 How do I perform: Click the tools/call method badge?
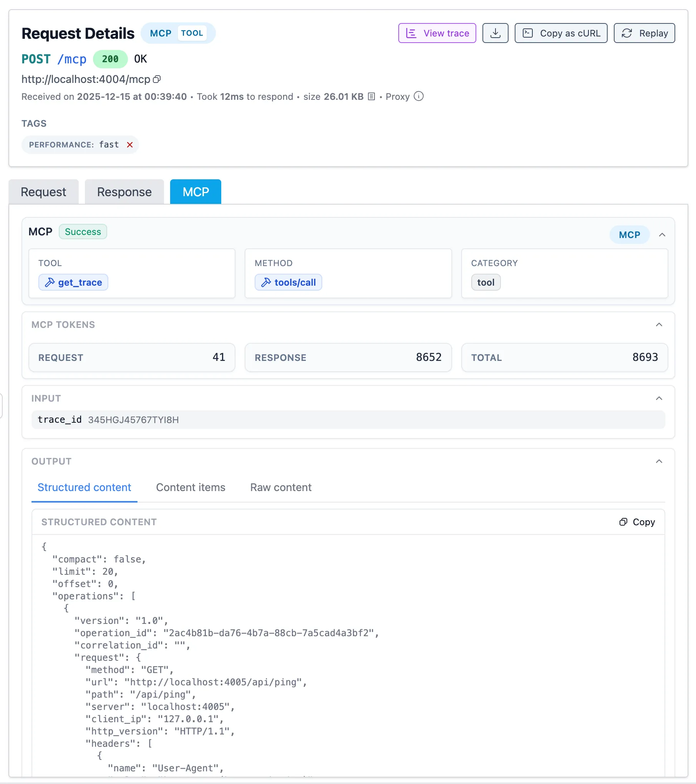pyautogui.click(x=288, y=282)
